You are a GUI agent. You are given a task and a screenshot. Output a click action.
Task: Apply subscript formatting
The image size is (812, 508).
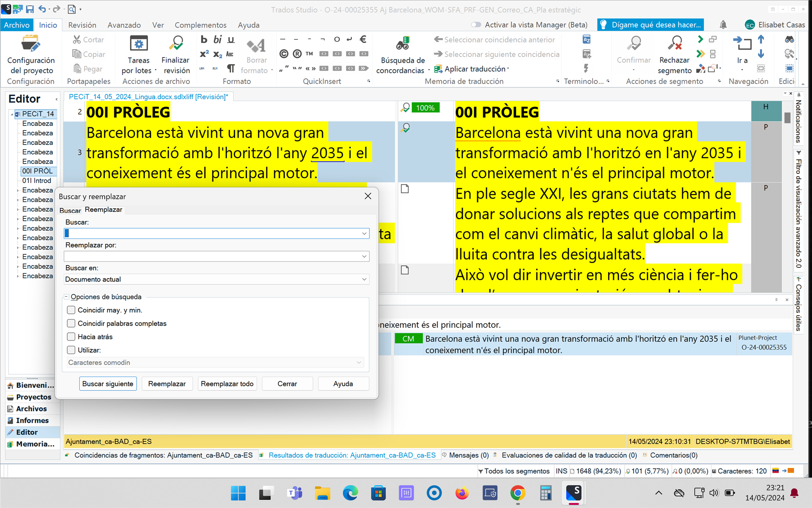tap(217, 54)
